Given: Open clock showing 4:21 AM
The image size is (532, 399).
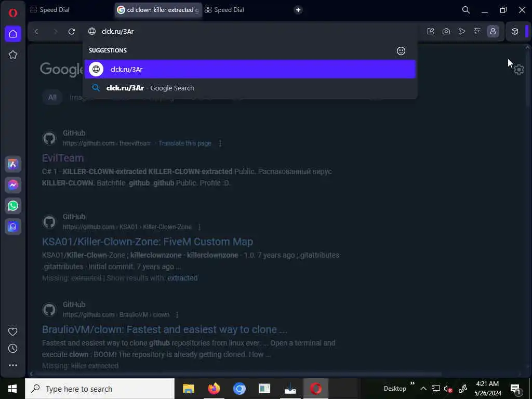Looking at the screenshot, I should pyautogui.click(x=487, y=389).
